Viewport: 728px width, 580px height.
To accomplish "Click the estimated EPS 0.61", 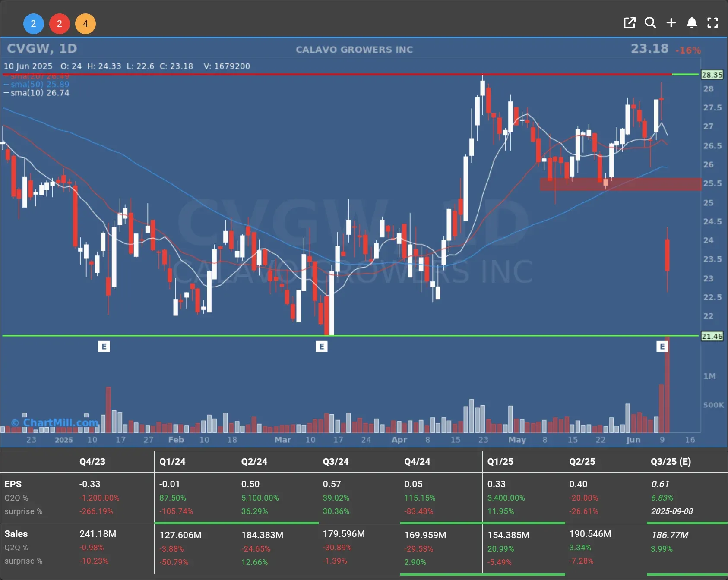I will point(660,484).
